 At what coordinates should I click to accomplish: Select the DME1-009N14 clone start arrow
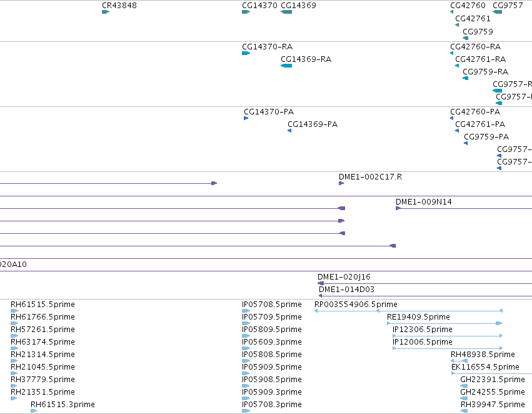coord(398,208)
